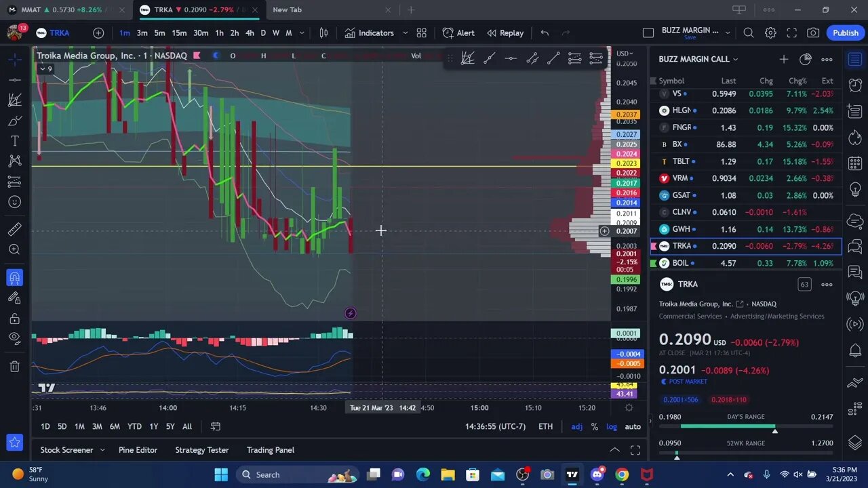Screen dimensions: 868x488
Task: Open the Stock Screener panel
Action: pos(66,450)
